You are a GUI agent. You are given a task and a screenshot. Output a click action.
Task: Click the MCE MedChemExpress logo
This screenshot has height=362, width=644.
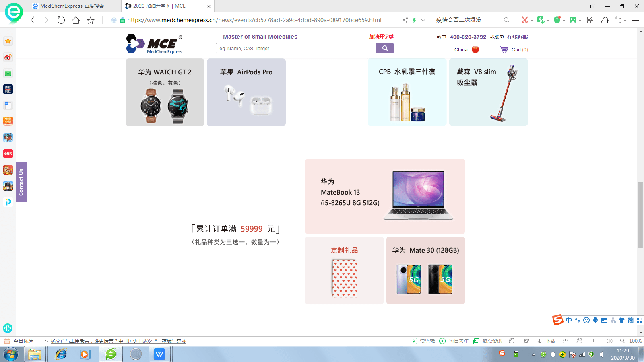point(154,44)
